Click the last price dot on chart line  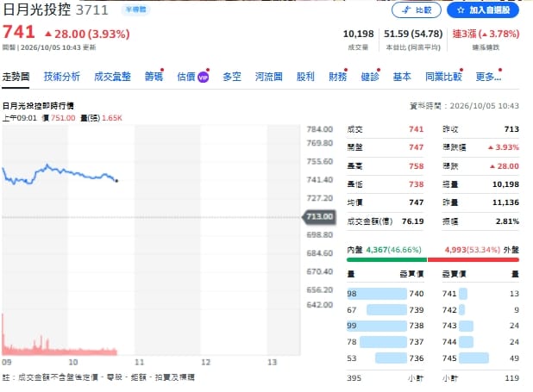(116, 181)
